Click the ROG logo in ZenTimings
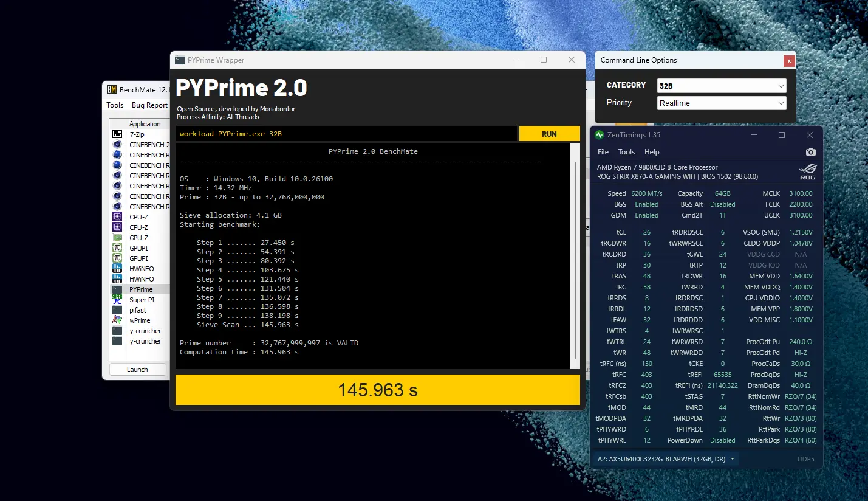This screenshot has width=868, height=501. (x=807, y=172)
